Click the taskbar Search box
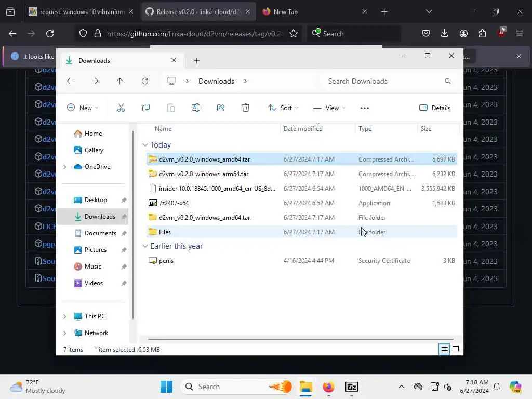 [237, 387]
